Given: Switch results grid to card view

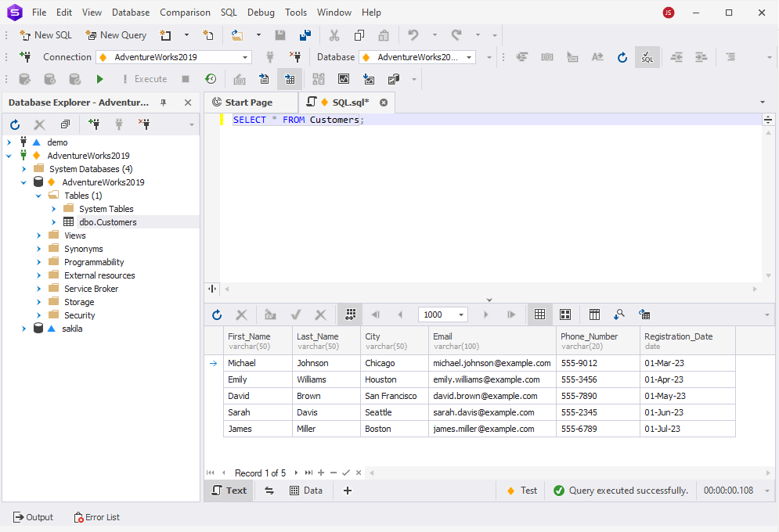Looking at the screenshot, I should tap(565, 315).
